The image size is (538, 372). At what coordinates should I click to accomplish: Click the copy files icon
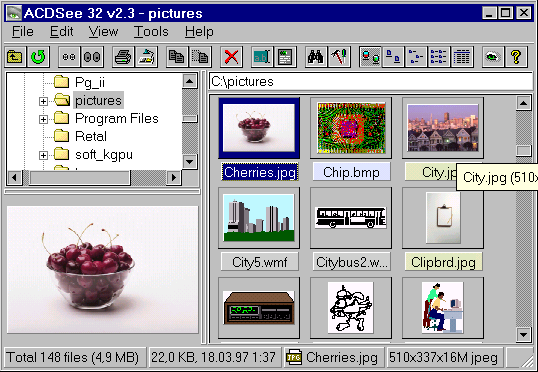pyautogui.click(x=177, y=57)
